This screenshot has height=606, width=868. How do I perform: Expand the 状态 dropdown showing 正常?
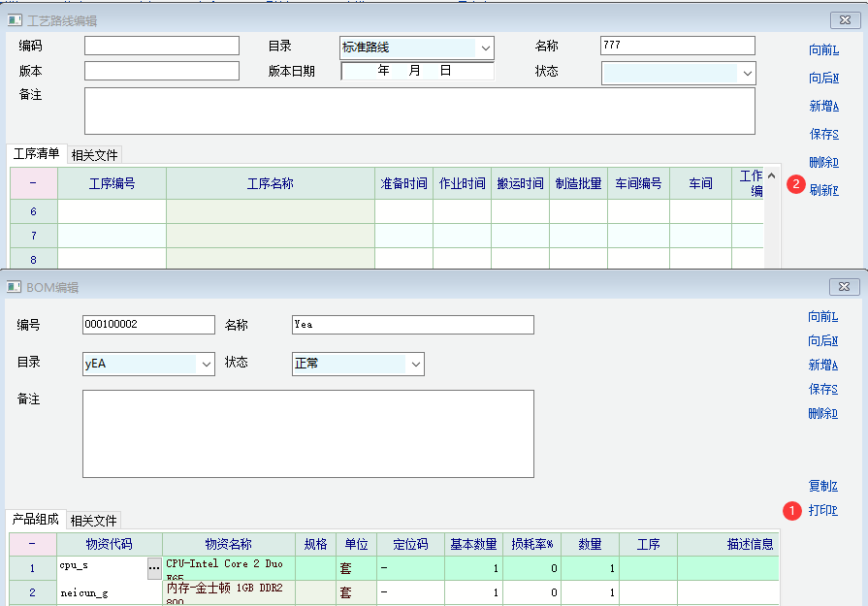pyautogui.click(x=415, y=364)
